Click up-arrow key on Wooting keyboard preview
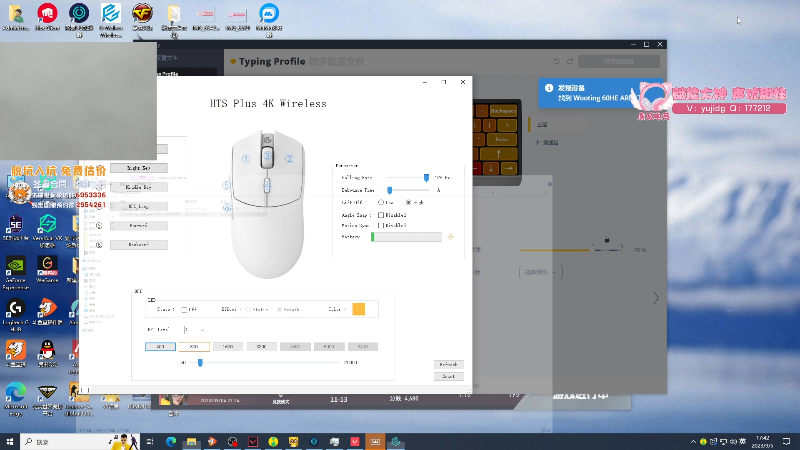Screen dimensions: 800x450 pyautogui.click(x=498, y=154)
